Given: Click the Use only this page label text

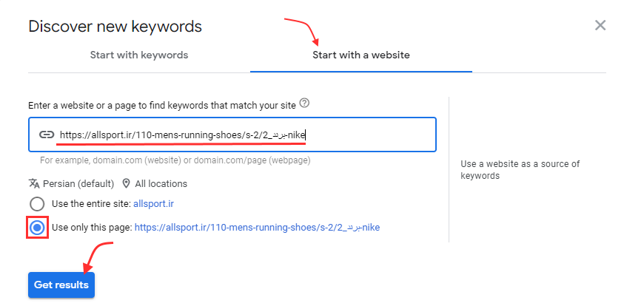Looking at the screenshot, I should [92, 228].
